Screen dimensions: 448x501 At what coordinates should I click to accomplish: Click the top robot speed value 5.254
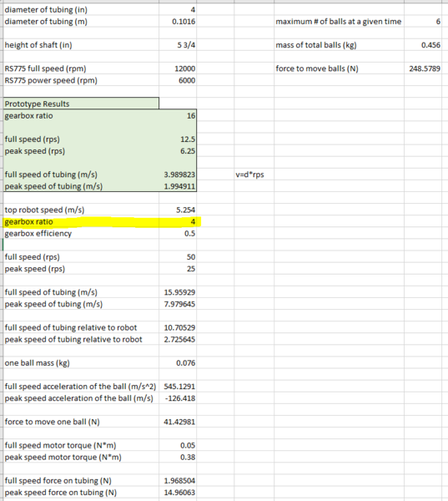pos(178,210)
